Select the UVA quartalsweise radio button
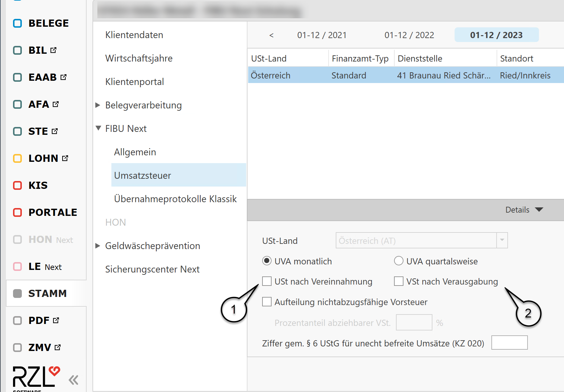The width and height of the screenshot is (564, 392). 399,261
